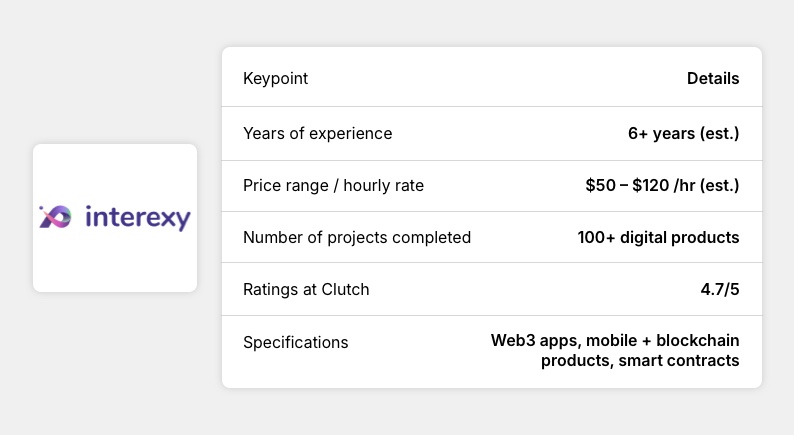This screenshot has height=435, width=794.
Task: Click the 6+ years (est.) value
Action: 683,133
